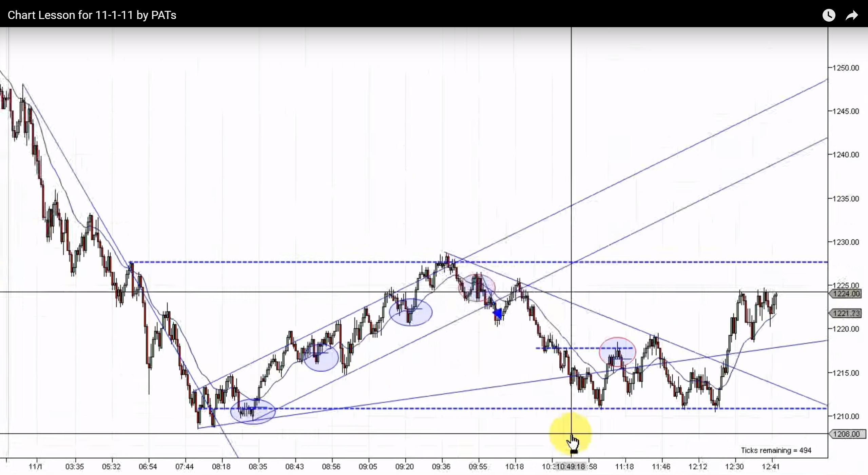Click the 1220.00 price axis label
This screenshot has height=475, width=868.
tap(846, 329)
